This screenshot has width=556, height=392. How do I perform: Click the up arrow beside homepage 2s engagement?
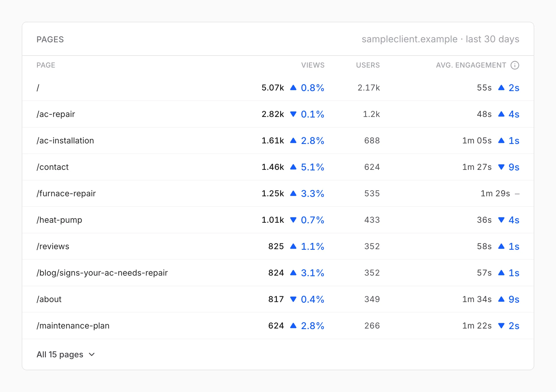click(501, 88)
